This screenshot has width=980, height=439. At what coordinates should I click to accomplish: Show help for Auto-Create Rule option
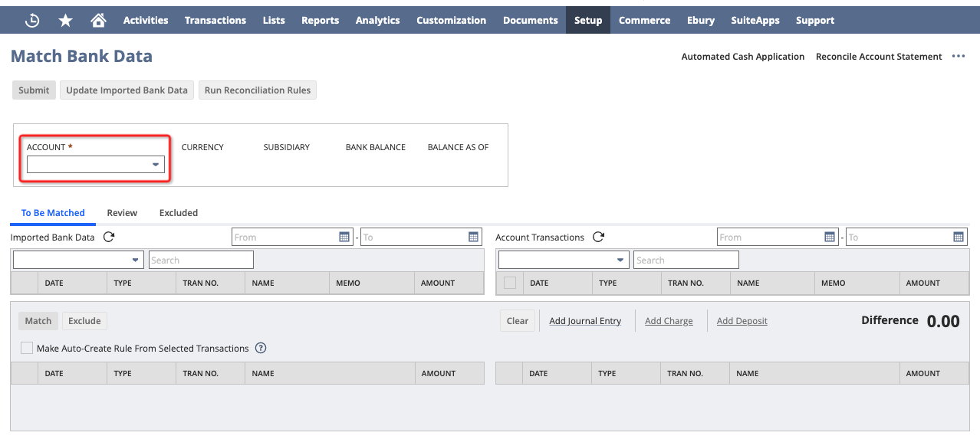click(261, 349)
